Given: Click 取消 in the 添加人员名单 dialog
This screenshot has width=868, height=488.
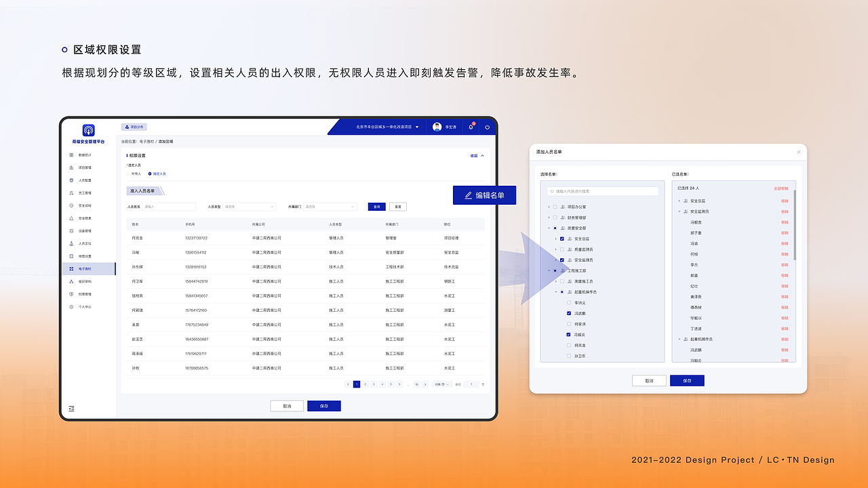Looking at the screenshot, I should point(649,381).
